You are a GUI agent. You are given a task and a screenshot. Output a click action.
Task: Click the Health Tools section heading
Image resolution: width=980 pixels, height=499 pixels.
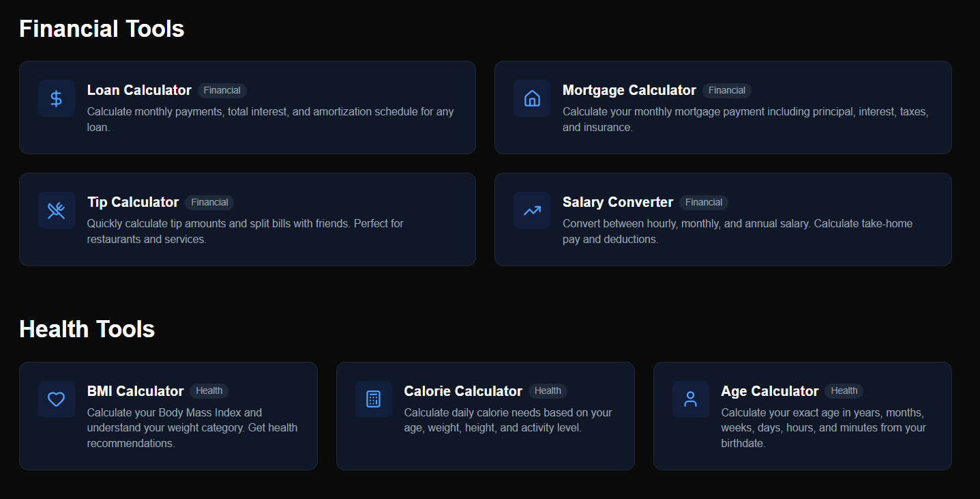pyautogui.click(x=87, y=329)
